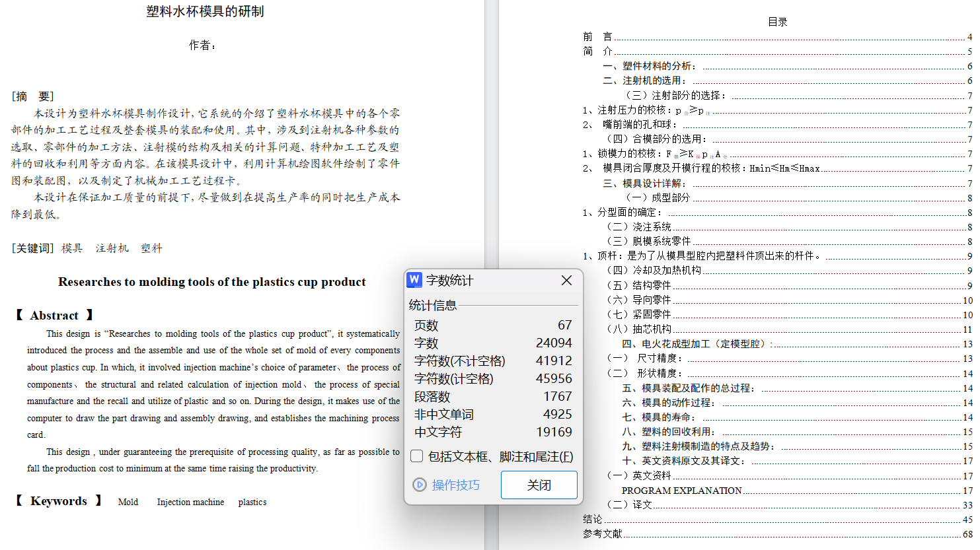Go to 简介 entry in the contents

(597, 52)
